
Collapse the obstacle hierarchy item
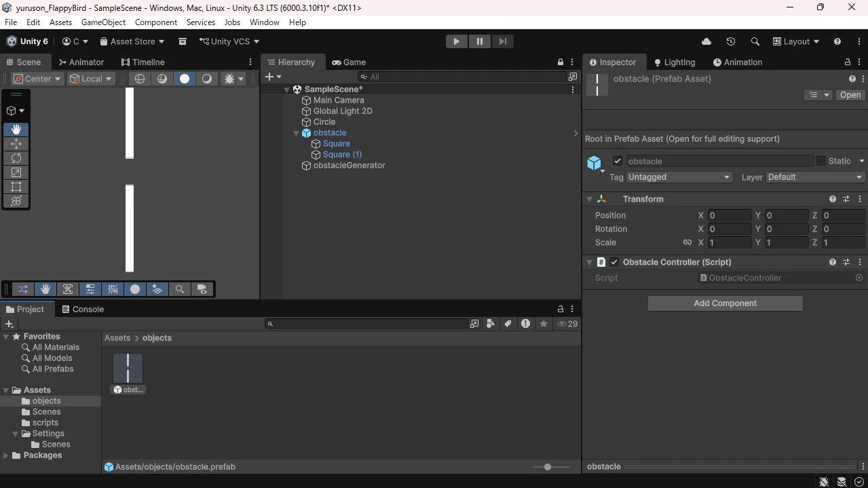[x=296, y=133]
